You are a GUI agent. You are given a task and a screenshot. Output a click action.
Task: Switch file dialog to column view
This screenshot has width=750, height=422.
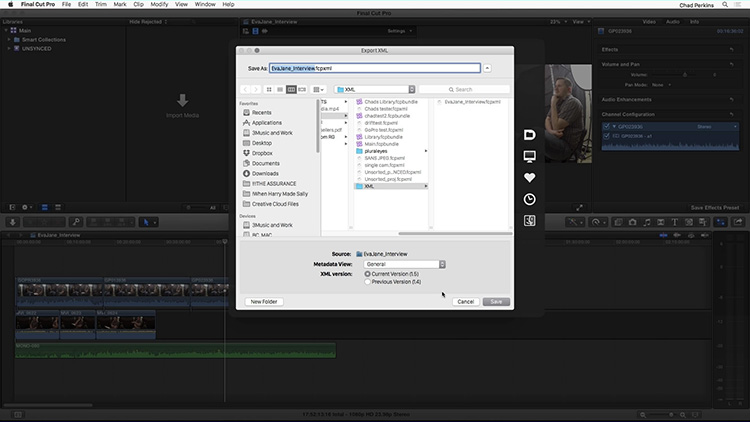point(291,89)
